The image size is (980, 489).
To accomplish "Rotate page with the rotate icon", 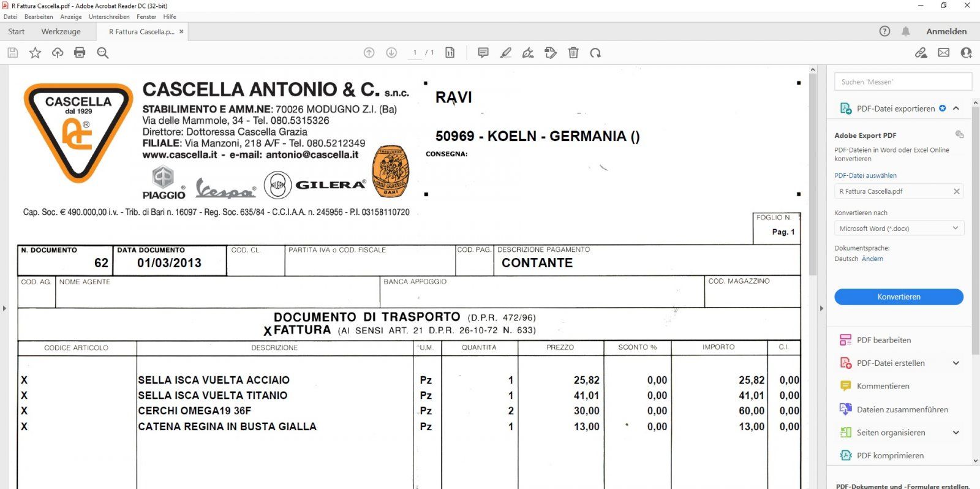I will click(x=595, y=53).
